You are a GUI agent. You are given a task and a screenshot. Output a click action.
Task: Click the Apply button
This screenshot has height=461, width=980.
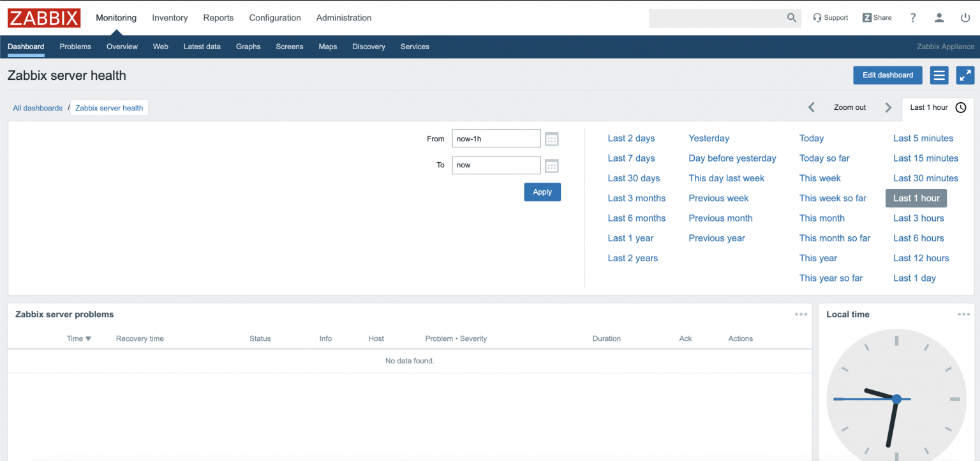pos(542,192)
